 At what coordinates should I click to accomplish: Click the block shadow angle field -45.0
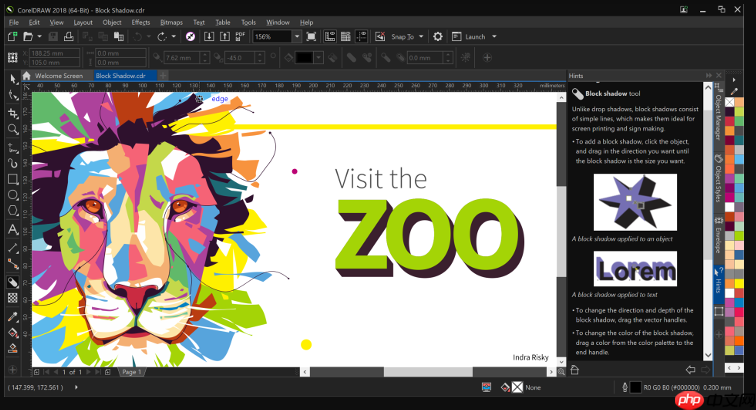pos(240,57)
